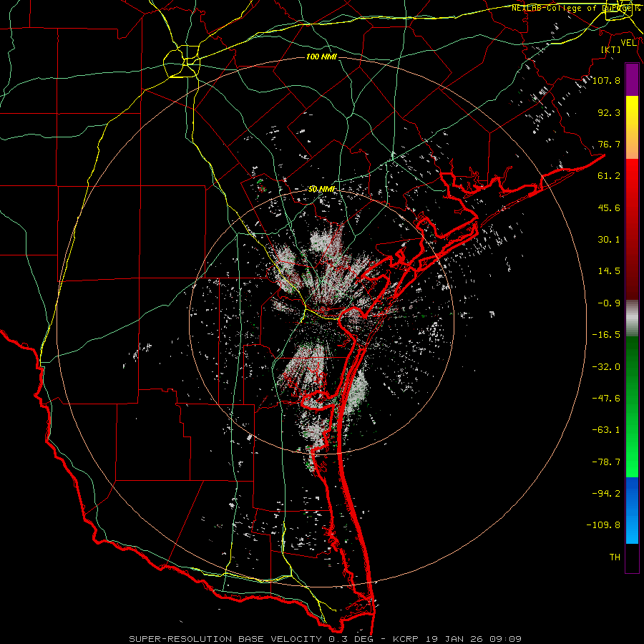Click the [KT] units label
This screenshot has height=644, width=644.
[x=611, y=49]
